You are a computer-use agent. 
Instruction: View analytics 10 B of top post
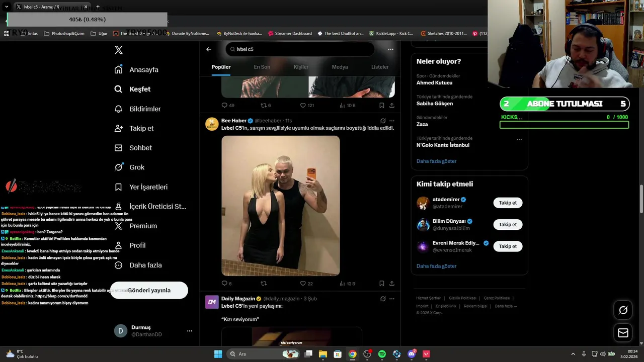coord(348,105)
